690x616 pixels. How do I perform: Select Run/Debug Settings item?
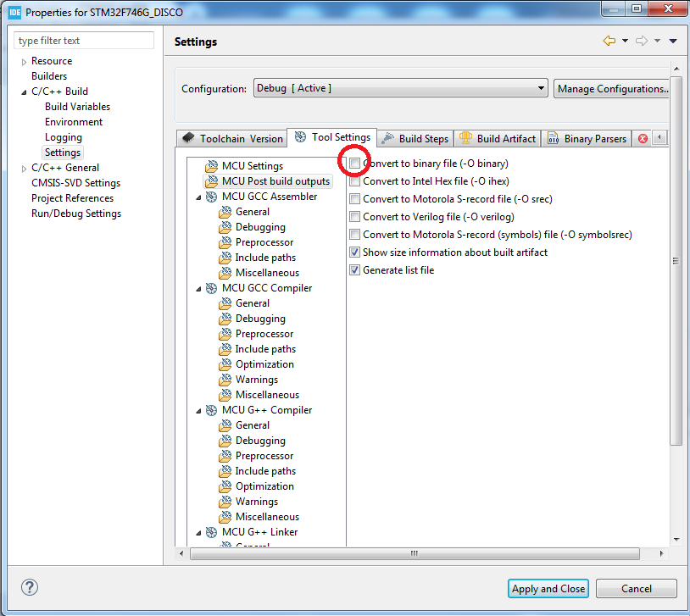(x=76, y=214)
